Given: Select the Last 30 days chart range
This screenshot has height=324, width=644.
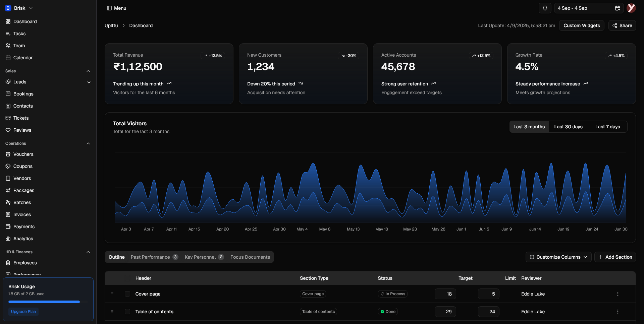Looking at the screenshot, I should coord(568,127).
